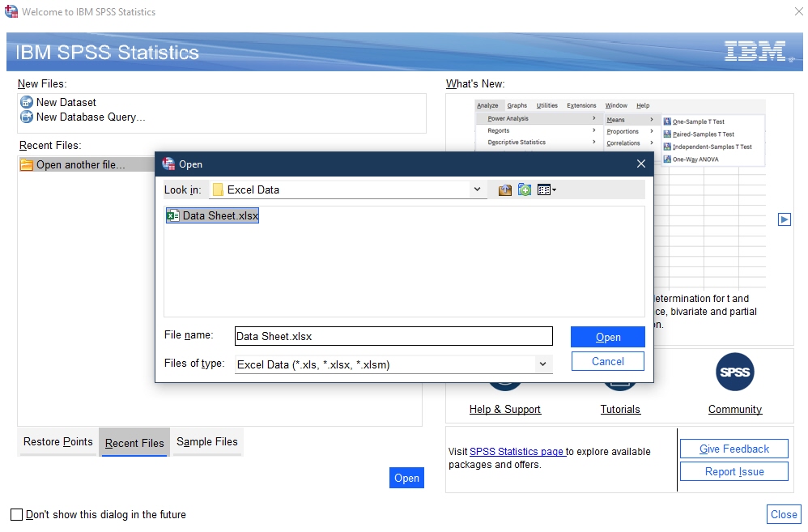Close the Welcome to IBM SPSS window
The image size is (808, 532).
click(799, 11)
